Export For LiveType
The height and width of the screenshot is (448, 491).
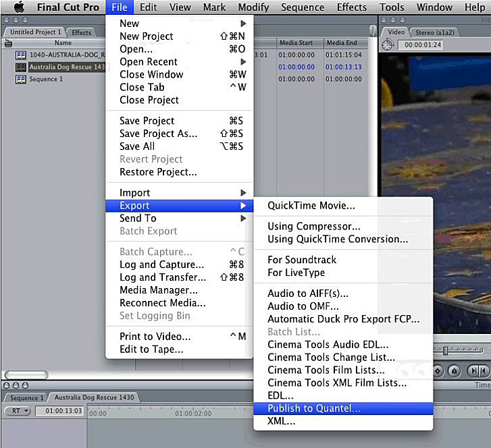343,273
